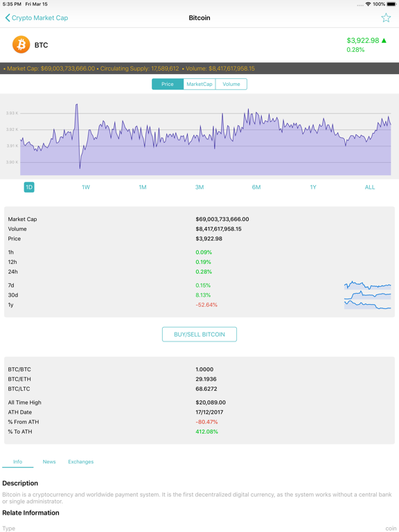Select the 3M time range
This screenshot has height=532, width=399.
(199, 187)
